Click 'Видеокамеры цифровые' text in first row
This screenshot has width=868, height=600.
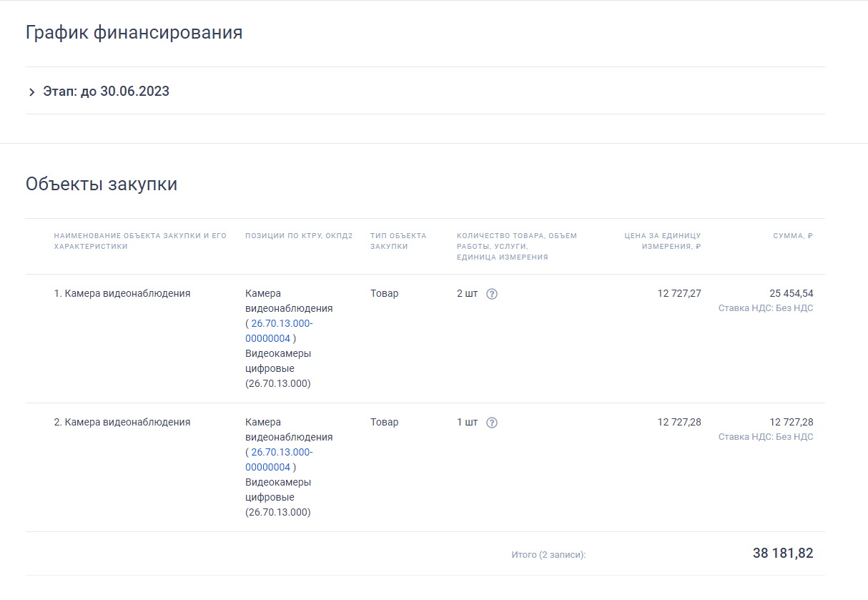point(278,361)
